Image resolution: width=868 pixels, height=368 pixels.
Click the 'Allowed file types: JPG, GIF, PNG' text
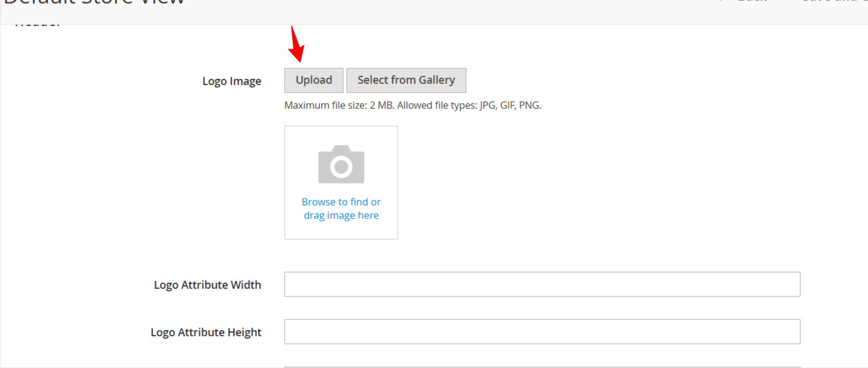[x=469, y=105]
